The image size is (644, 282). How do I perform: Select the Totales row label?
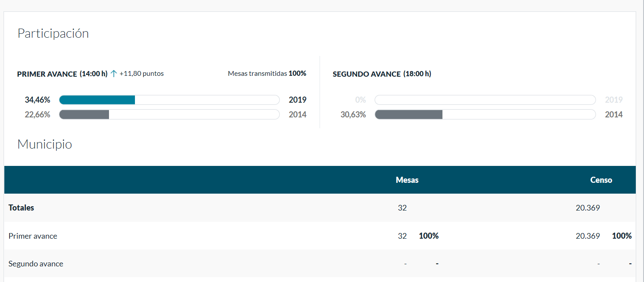click(x=21, y=208)
